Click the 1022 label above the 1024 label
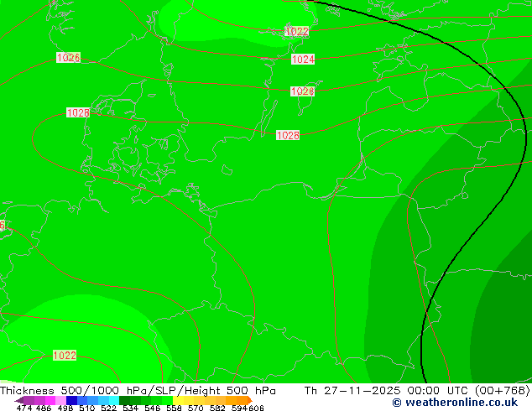Image resolution: width=532 pixels, height=411 pixels. point(297,32)
